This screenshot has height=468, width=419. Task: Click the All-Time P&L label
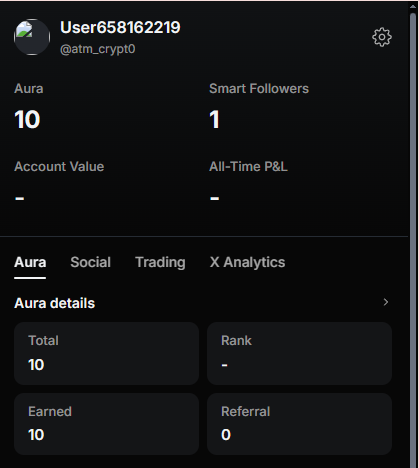(248, 167)
